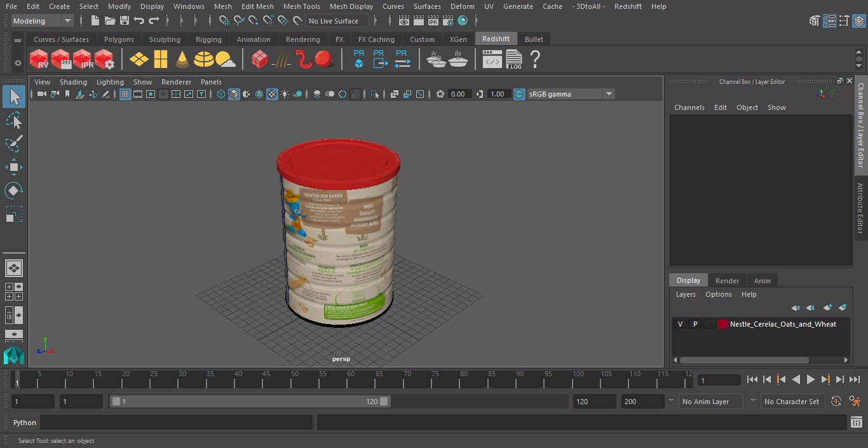Activate the Move tool in toolbox

[14, 167]
